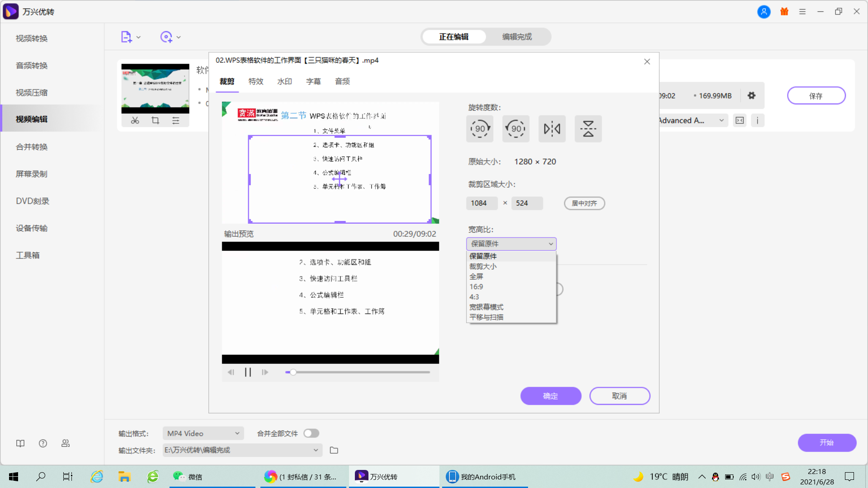The height and width of the screenshot is (488, 868).
Task: Click the preview playback progress slider
Action: point(357,372)
